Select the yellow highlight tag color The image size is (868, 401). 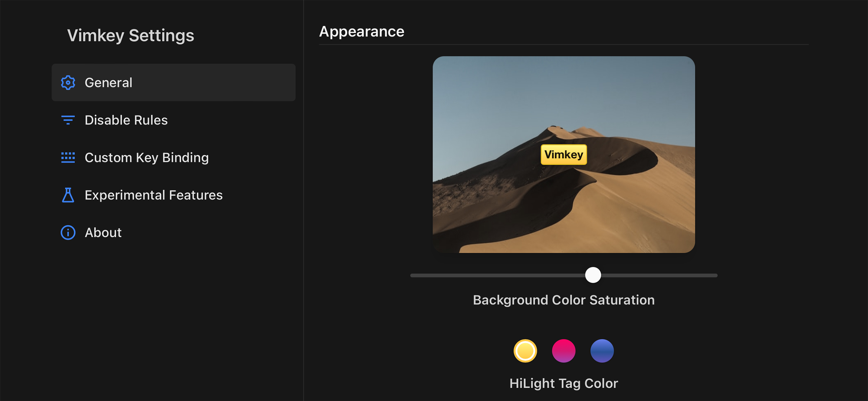(525, 351)
